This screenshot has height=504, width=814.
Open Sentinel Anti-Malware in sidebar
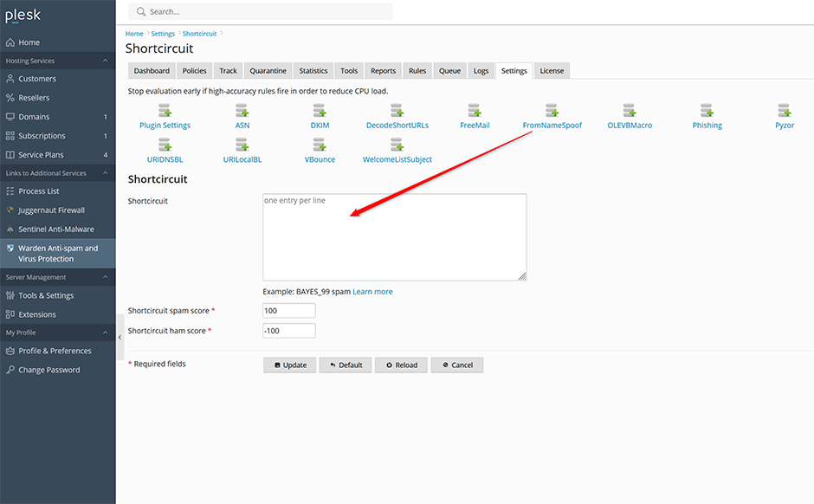point(58,229)
